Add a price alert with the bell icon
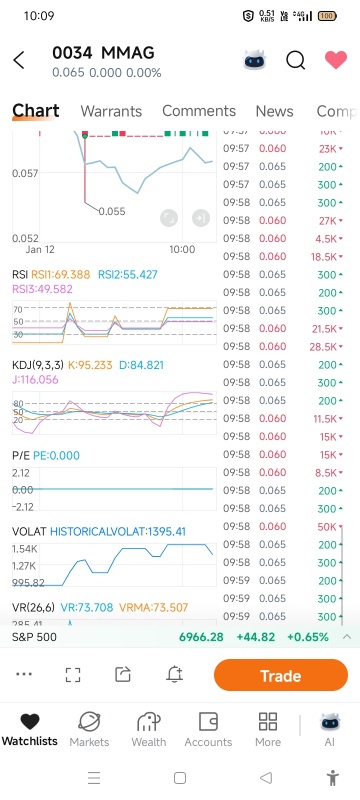This screenshot has height=800, width=360. pos(174,674)
